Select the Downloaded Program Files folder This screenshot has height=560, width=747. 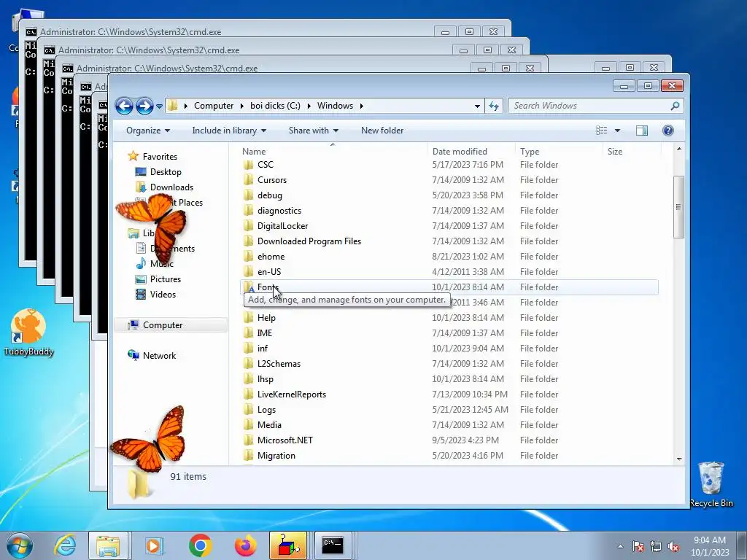309,241
